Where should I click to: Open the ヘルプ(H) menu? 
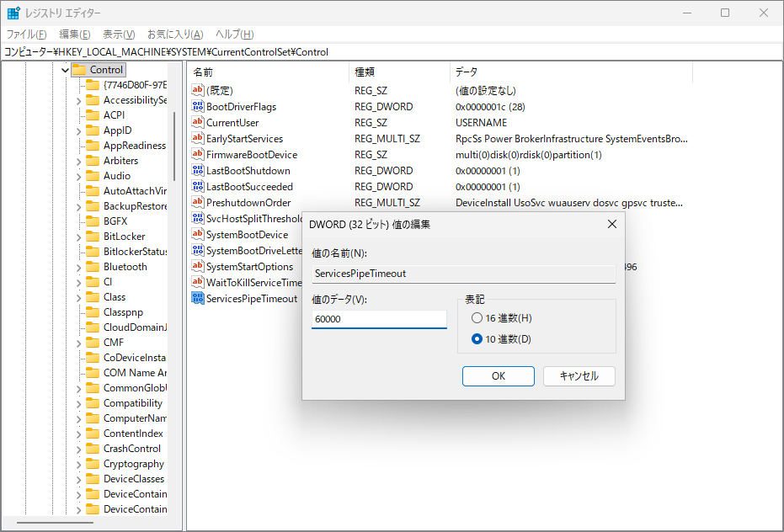(234, 34)
